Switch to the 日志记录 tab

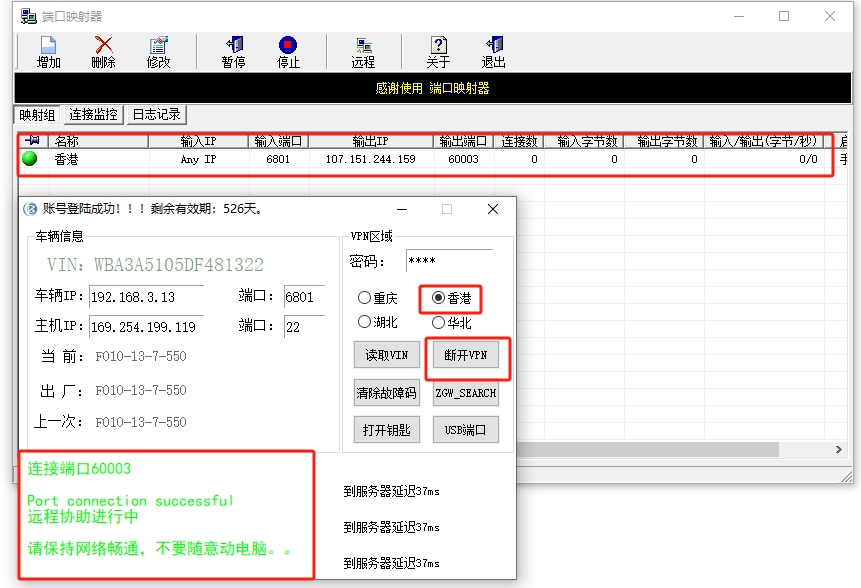[x=157, y=115]
